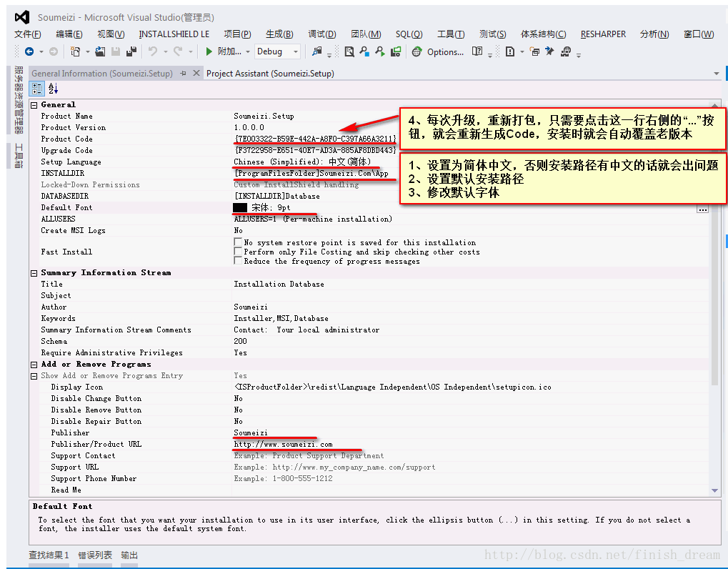Open the 工具(T) menu
Screen dimensions: 728x569
(x=451, y=34)
